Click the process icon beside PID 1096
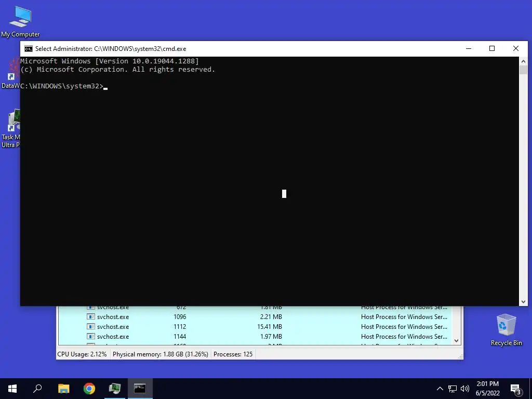This screenshot has width=532, height=399. pyautogui.click(x=90, y=317)
